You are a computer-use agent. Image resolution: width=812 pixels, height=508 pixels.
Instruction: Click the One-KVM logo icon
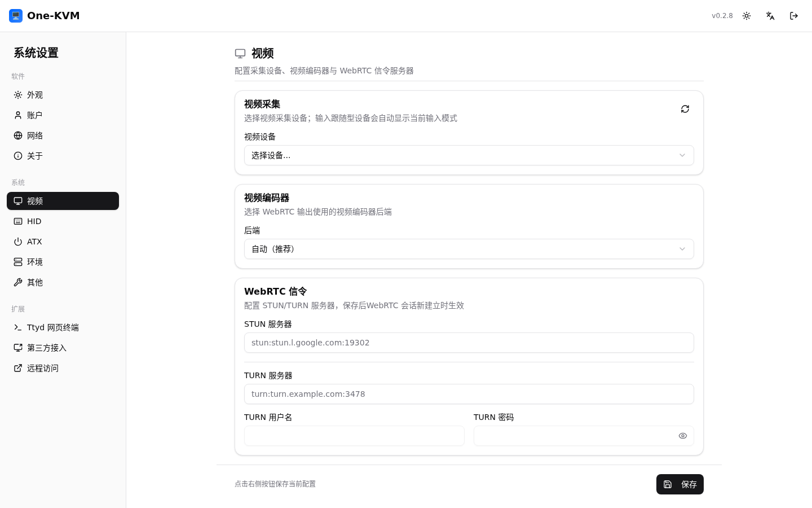point(16,16)
